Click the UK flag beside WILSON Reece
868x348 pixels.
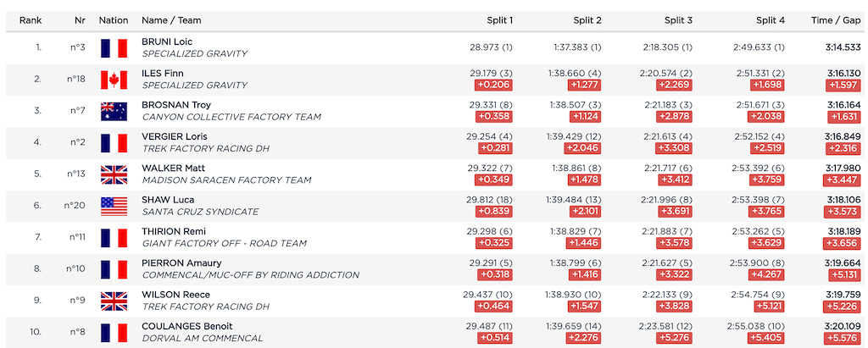tap(114, 301)
